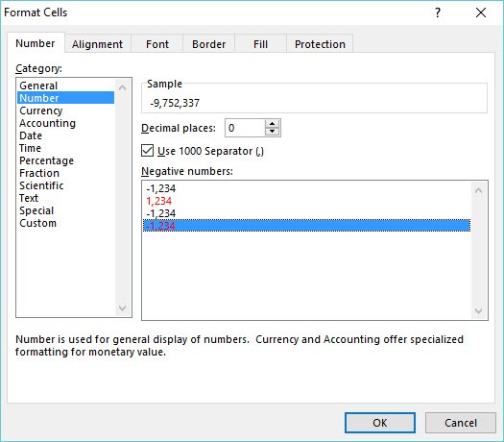Select Percentage category

pos(46,160)
